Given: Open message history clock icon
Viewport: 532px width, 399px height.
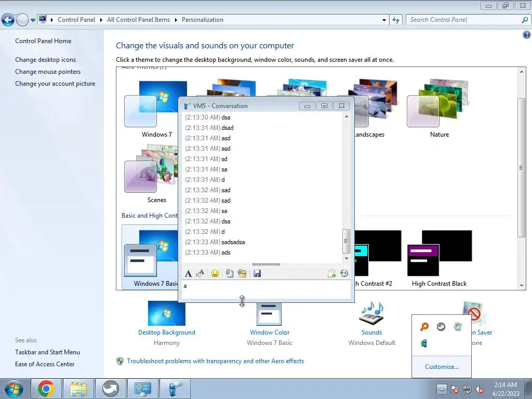Looking at the screenshot, I should click(344, 273).
